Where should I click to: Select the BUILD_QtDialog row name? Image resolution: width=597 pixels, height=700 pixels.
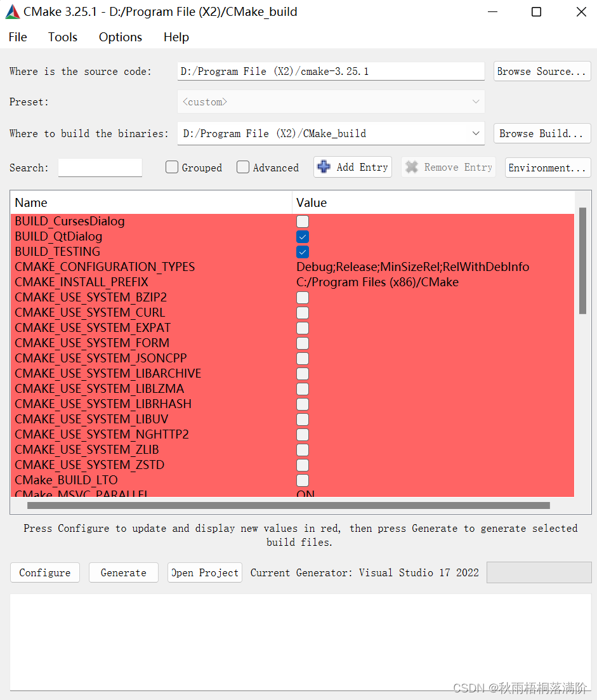[x=58, y=237]
